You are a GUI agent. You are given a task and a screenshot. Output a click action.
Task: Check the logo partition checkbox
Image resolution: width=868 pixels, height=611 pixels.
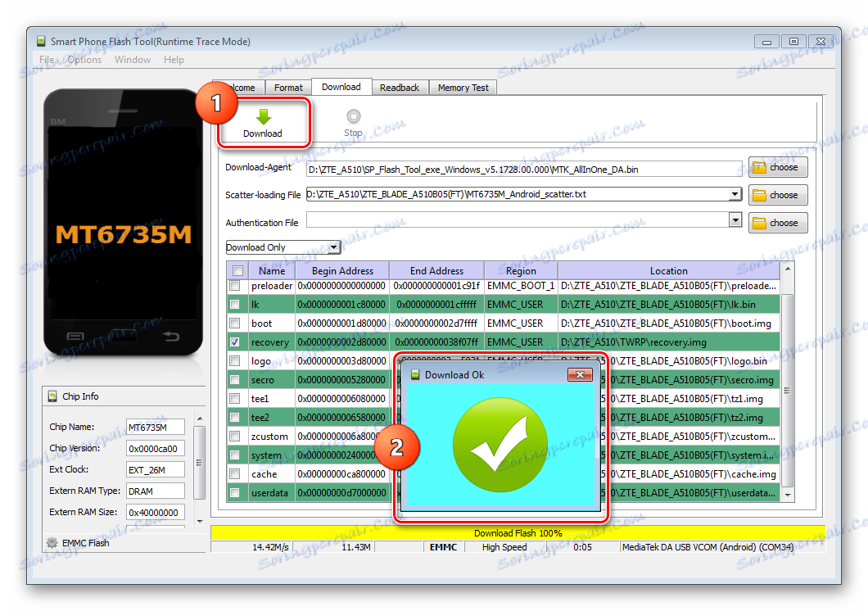pyautogui.click(x=235, y=361)
